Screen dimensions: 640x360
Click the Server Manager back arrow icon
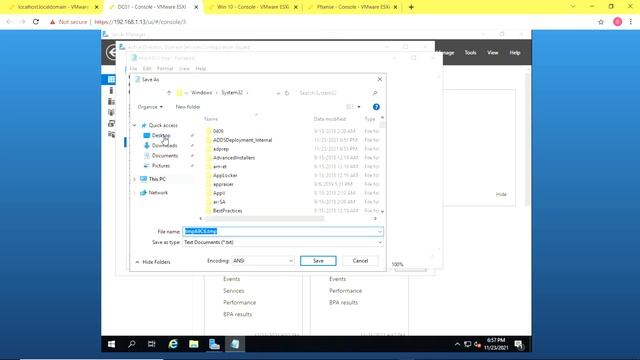click(111, 53)
